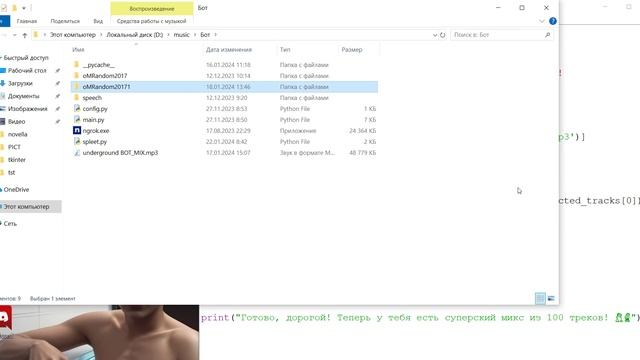Customize quick access toolbar dropdown
The image size is (640, 360).
[x=24, y=8]
